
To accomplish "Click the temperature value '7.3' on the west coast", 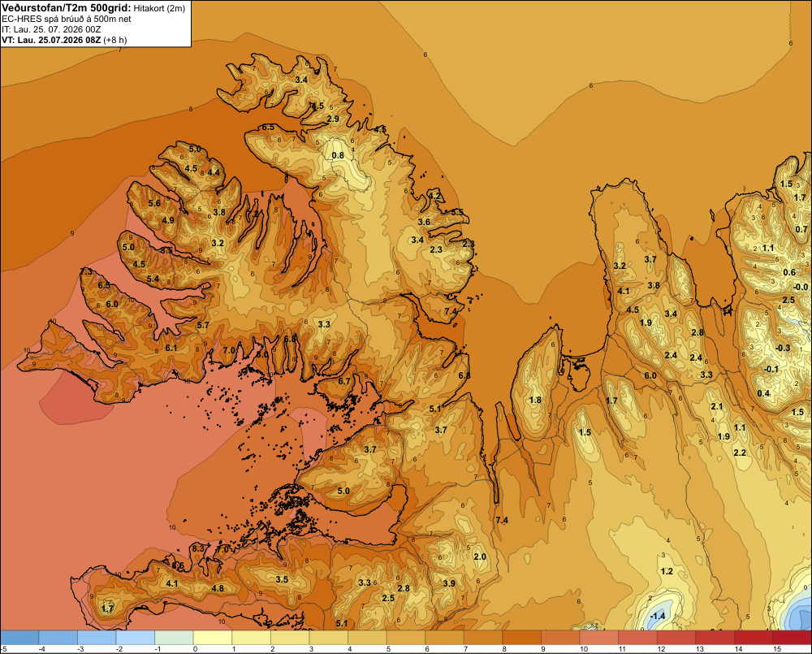I will [86, 271].
